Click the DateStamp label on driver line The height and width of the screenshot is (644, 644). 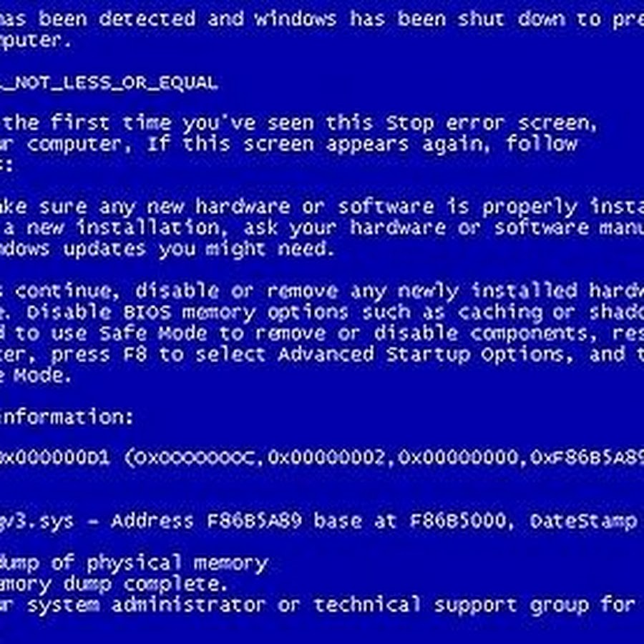(583, 522)
